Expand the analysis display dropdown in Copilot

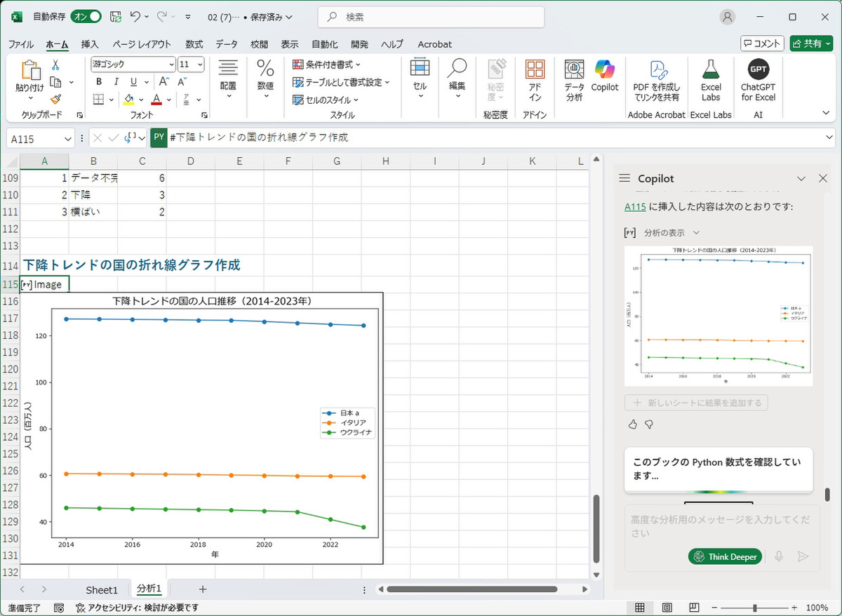[x=696, y=232]
